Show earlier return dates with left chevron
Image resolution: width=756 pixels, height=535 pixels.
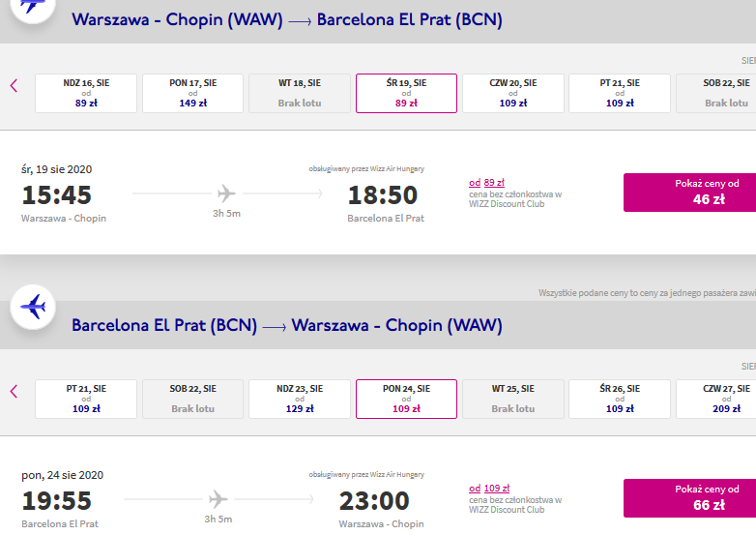(14, 391)
